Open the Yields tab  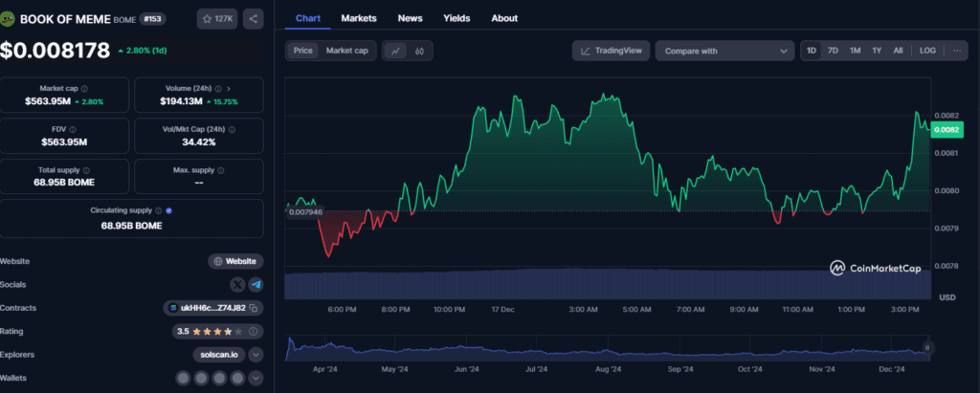457,18
